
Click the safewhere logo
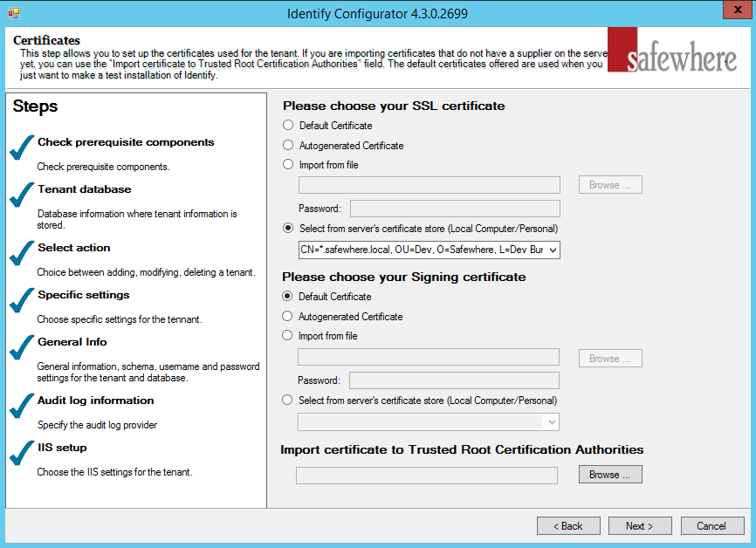point(672,50)
